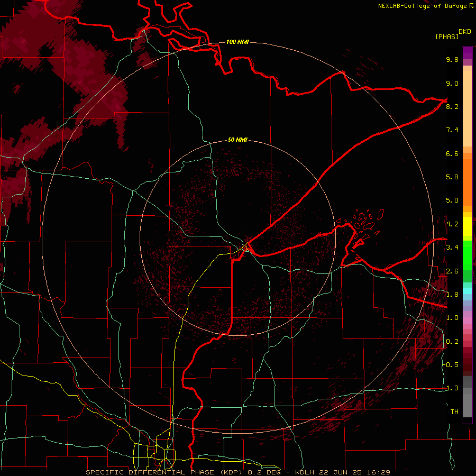Viewport: 476px width, 476px height.
Task: Click the 5.8 scale value
Action: click(452, 177)
